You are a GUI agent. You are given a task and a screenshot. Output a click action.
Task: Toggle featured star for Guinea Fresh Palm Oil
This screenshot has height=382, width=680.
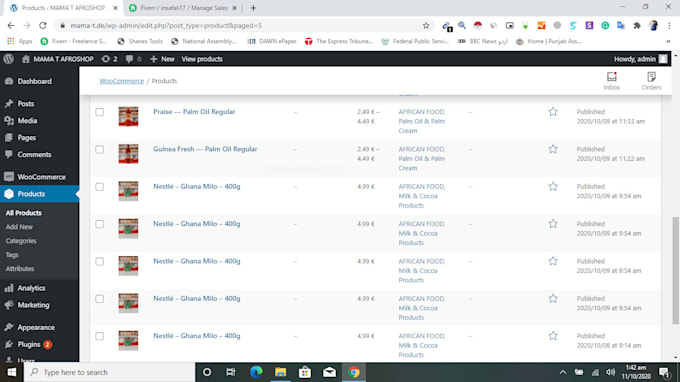click(552, 149)
